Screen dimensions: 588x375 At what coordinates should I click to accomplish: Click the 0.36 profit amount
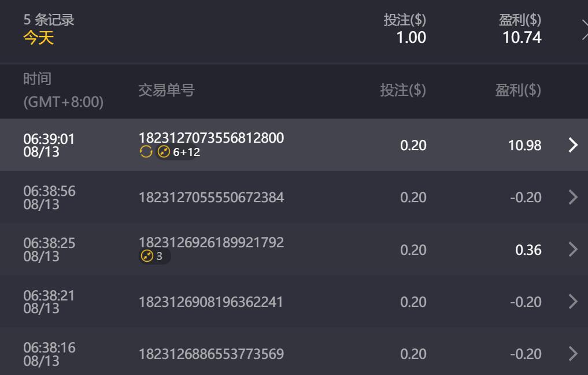pos(528,250)
